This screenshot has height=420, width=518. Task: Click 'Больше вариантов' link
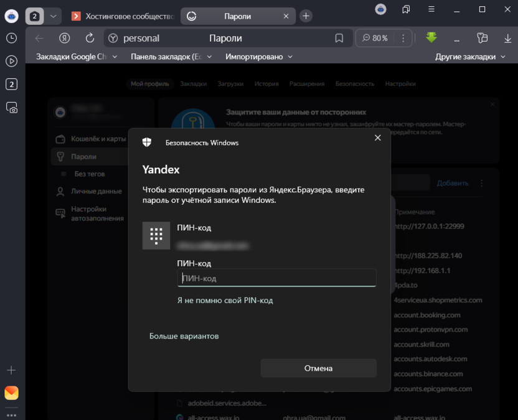click(184, 336)
